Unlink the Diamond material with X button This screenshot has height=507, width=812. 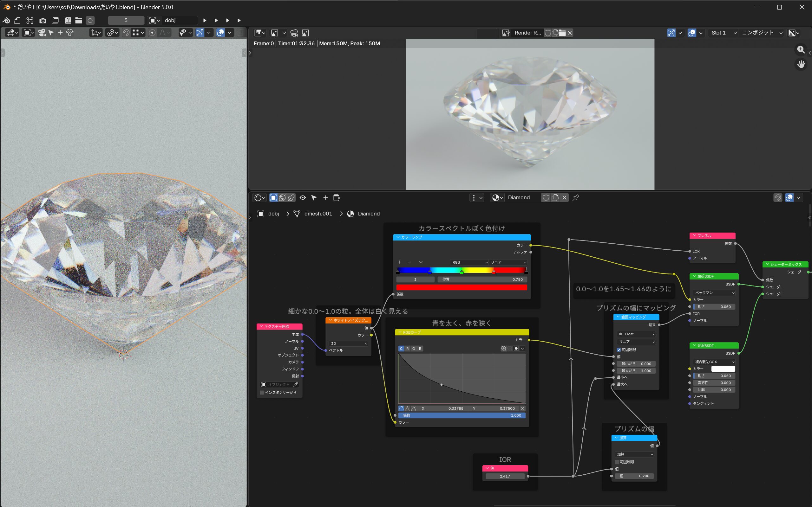(x=565, y=197)
